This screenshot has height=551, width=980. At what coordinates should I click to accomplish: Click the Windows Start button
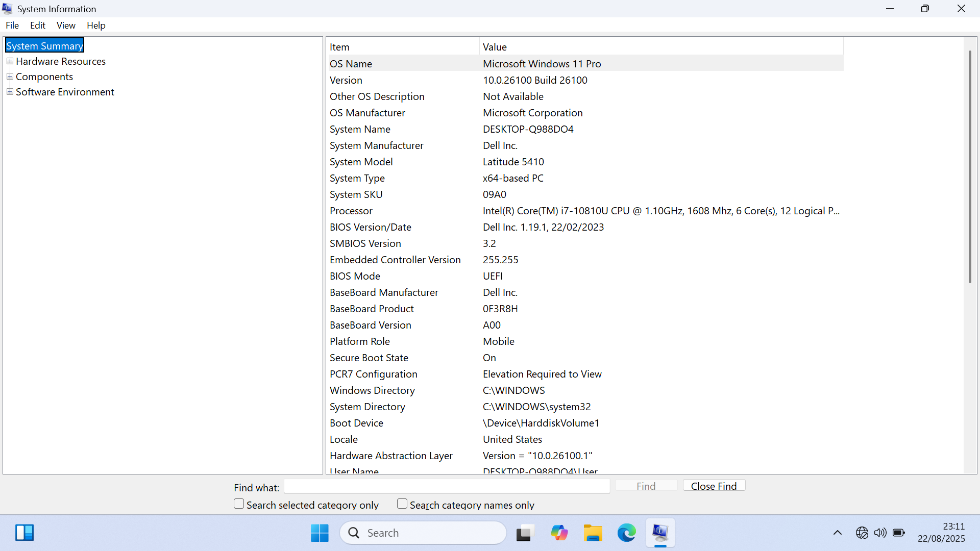[x=320, y=533]
